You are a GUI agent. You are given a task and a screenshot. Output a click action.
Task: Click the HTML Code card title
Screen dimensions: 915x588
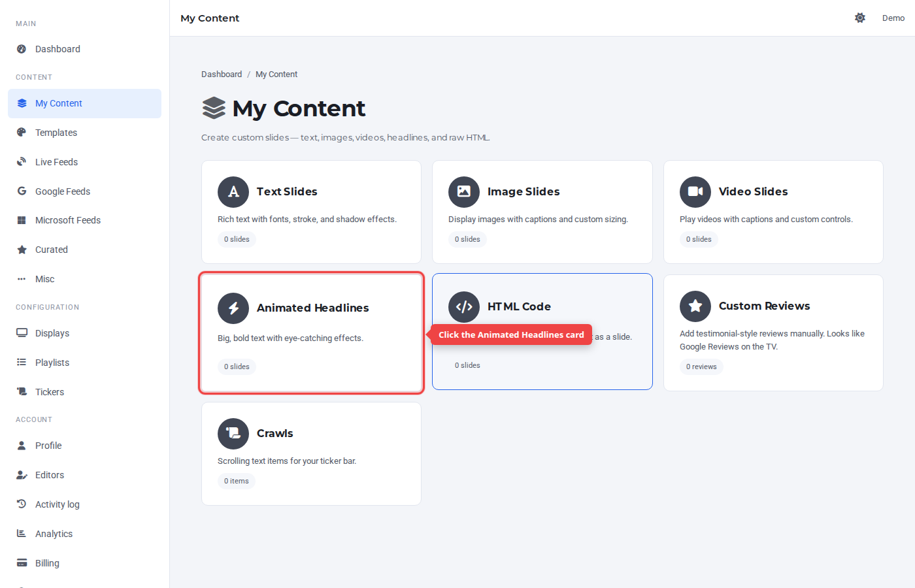pyautogui.click(x=519, y=306)
